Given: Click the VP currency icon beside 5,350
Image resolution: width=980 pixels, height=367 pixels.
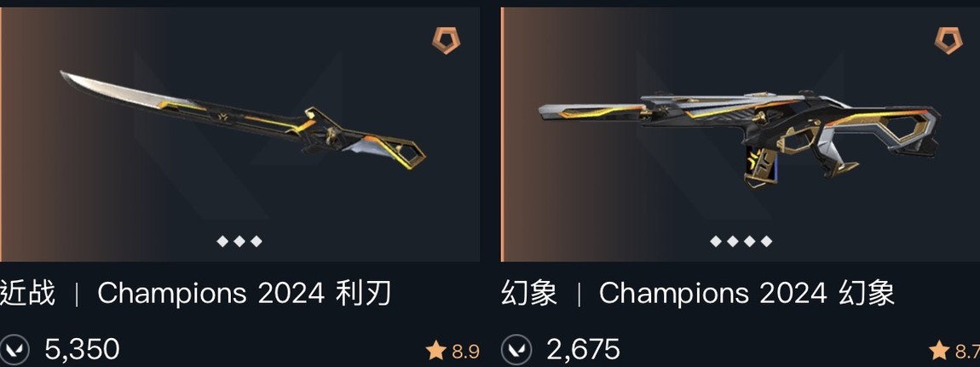Looking at the screenshot, I should pyautogui.click(x=14, y=351).
